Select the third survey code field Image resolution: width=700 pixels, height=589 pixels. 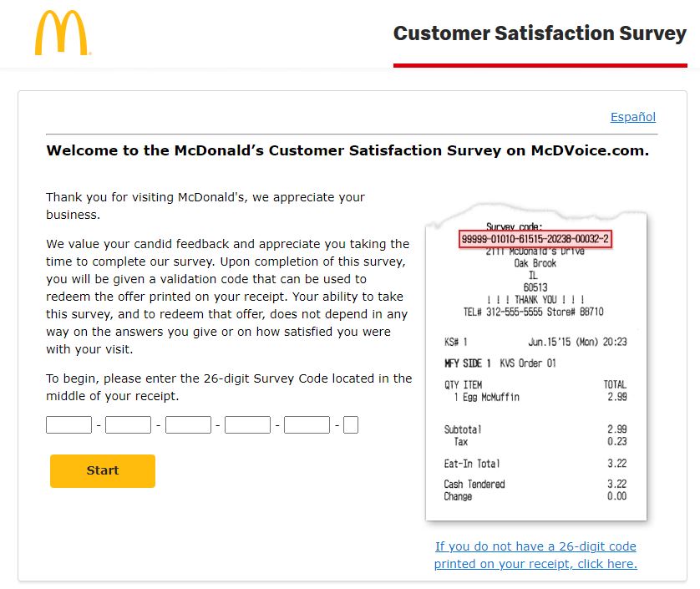(188, 424)
